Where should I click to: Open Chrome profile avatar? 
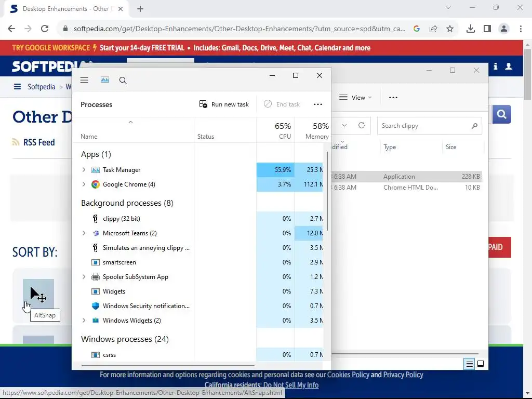504,29
